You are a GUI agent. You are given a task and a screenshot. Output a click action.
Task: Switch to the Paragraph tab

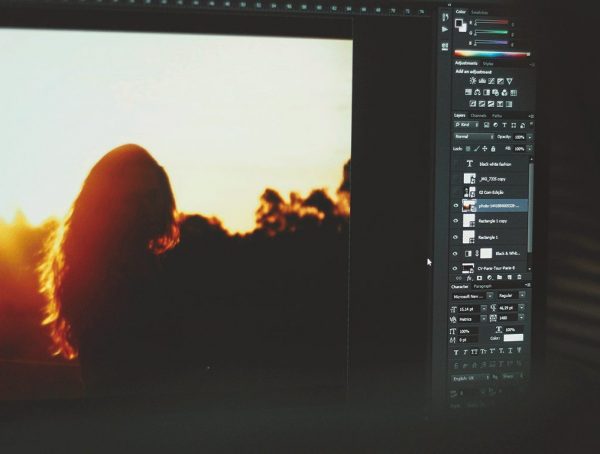(x=483, y=285)
